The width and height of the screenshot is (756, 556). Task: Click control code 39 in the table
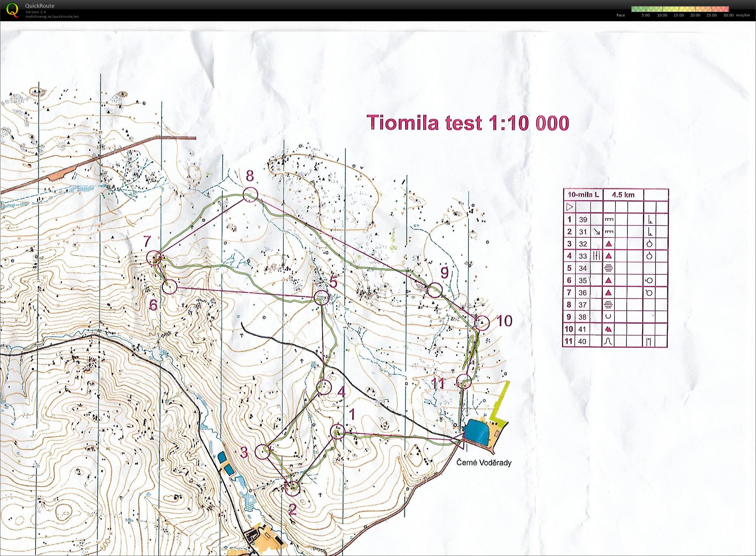coord(583,219)
